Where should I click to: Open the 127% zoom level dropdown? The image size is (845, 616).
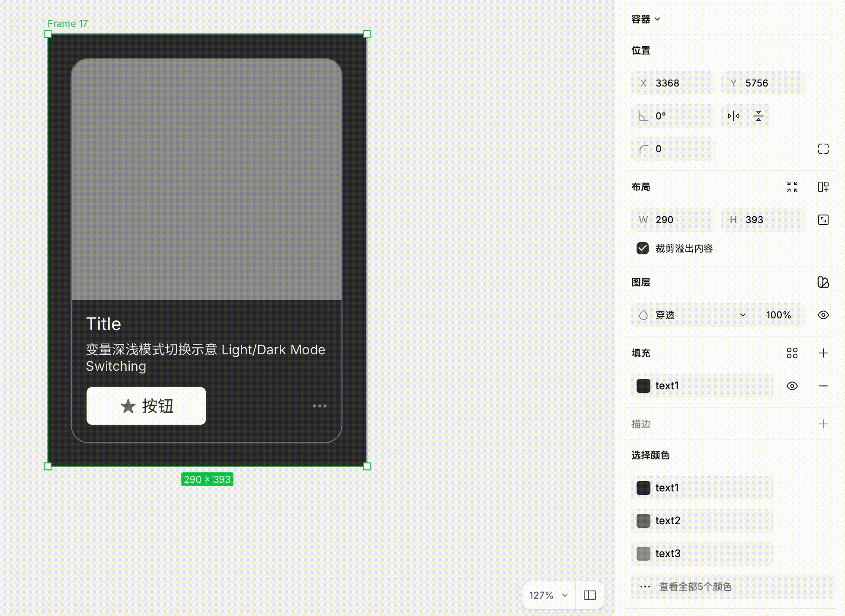pyautogui.click(x=548, y=595)
